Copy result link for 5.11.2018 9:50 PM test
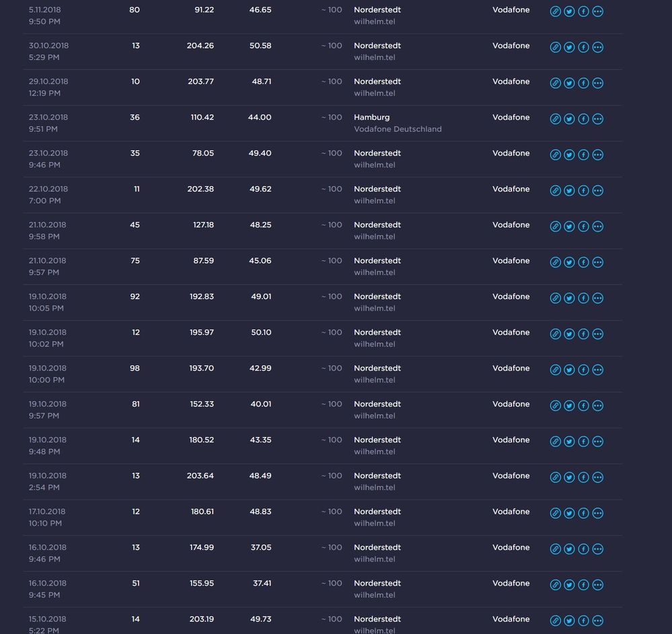The image size is (672, 634). coord(556,11)
